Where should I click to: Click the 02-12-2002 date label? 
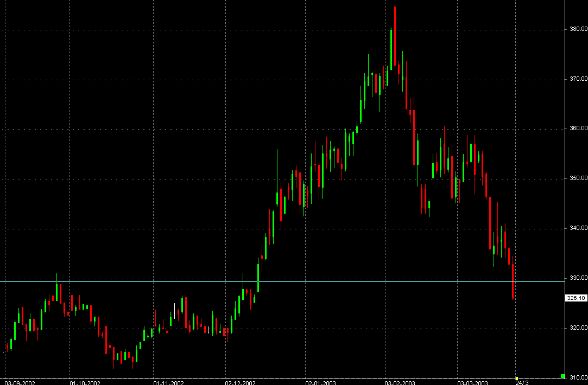click(241, 383)
